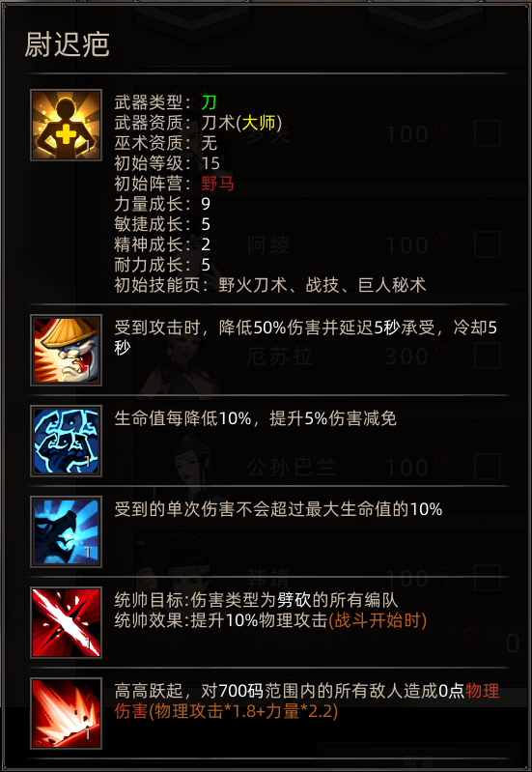The width and height of the screenshot is (532, 772).
Task: Select the 公孙巴兰 character entry
Action: (292, 468)
